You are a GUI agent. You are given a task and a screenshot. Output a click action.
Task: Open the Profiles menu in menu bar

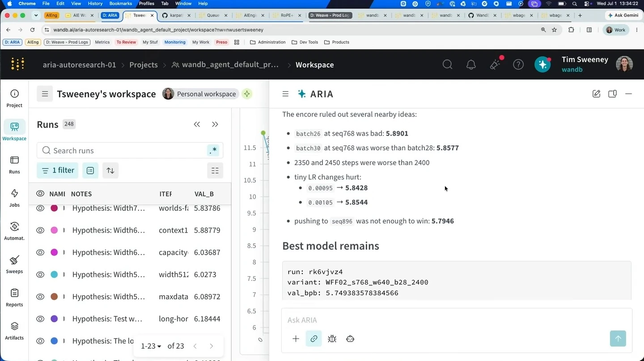(x=147, y=4)
